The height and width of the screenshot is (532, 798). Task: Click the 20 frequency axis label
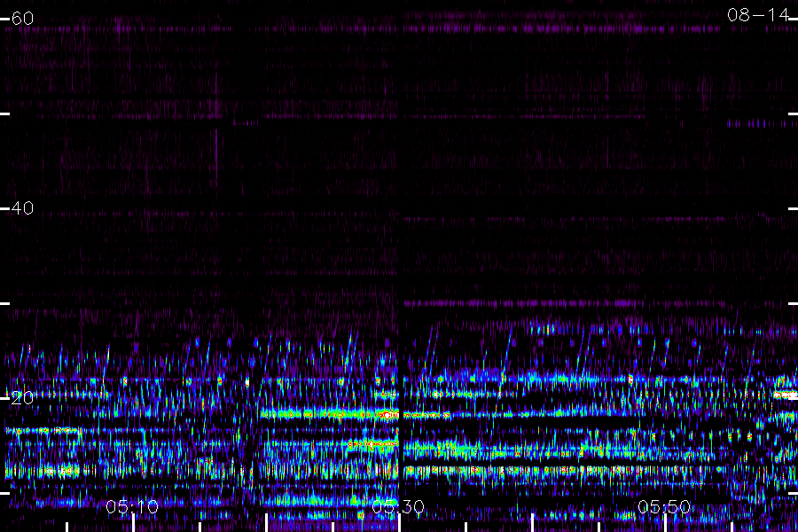coord(22,398)
